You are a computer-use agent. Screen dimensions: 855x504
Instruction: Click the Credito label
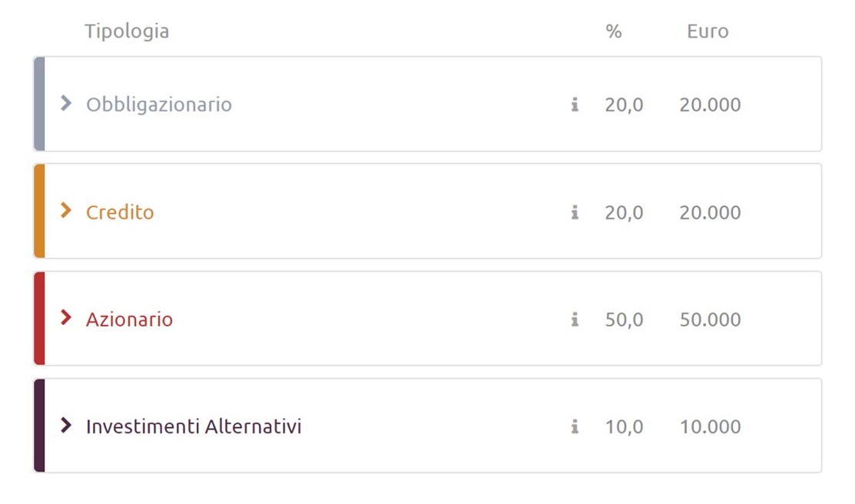pyautogui.click(x=120, y=212)
